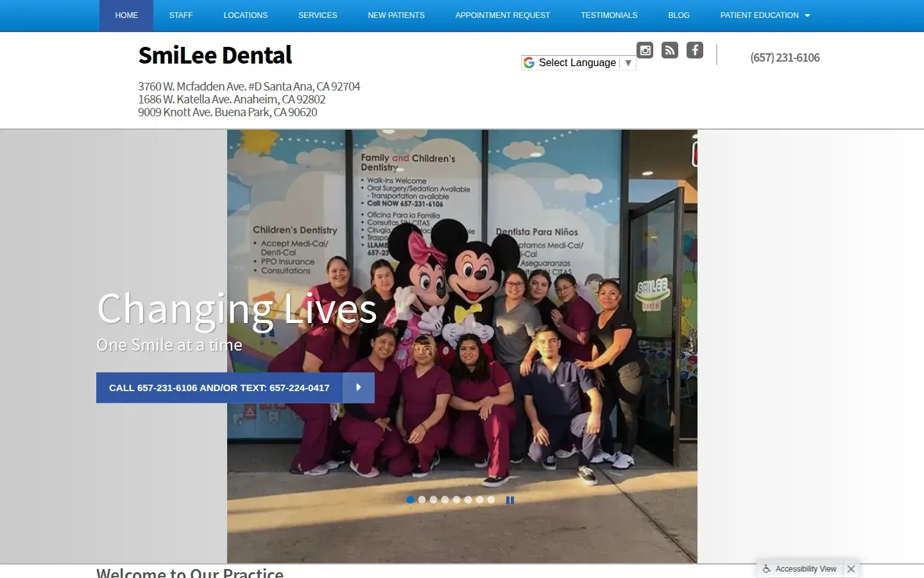This screenshot has width=924, height=578.
Task: Go to slide 6 dot
Action: pyautogui.click(x=468, y=500)
